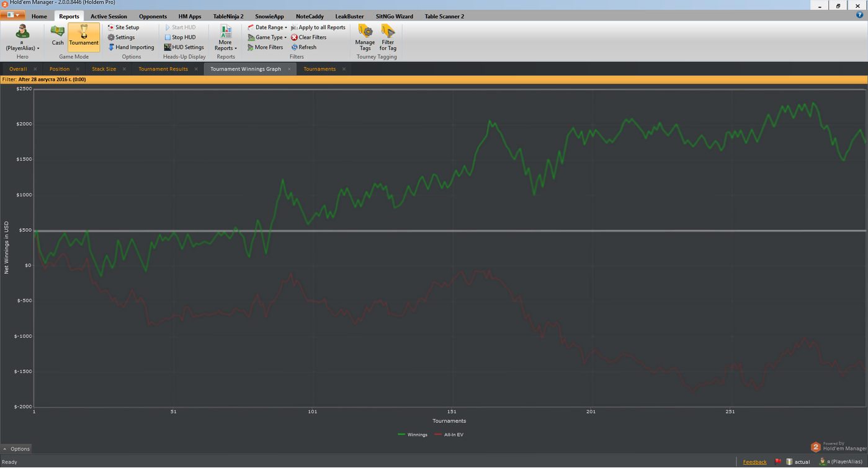Refresh the report data

coord(306,47)
